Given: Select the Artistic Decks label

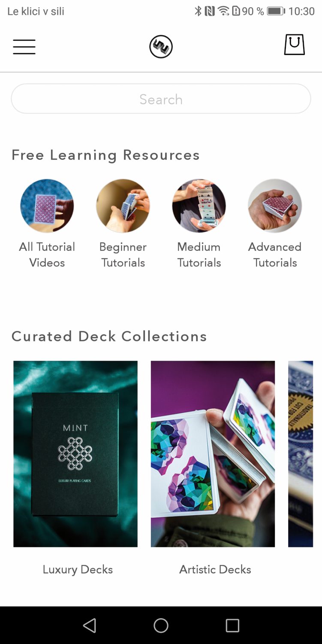Looking at the screenshot, I should [x=215, y=570].
